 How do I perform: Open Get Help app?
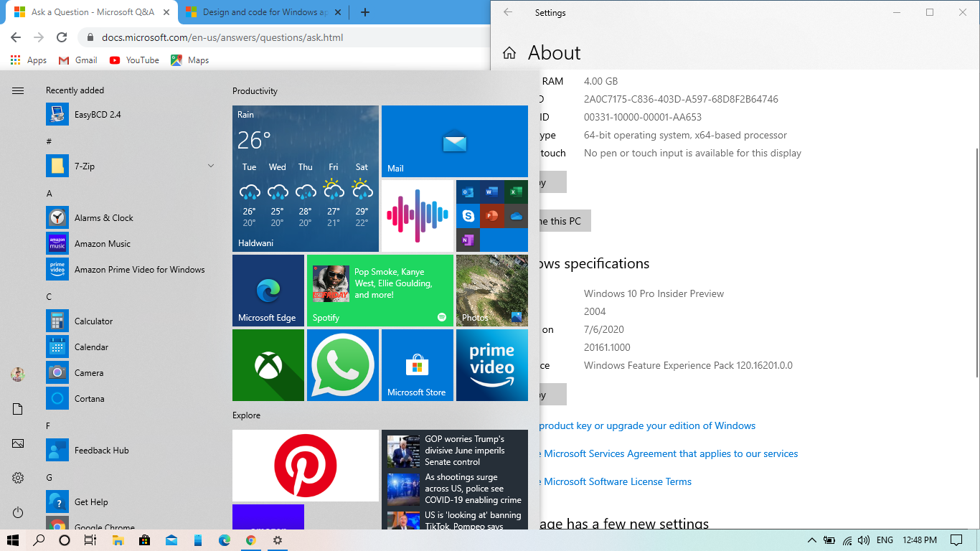tap(131, 502)
